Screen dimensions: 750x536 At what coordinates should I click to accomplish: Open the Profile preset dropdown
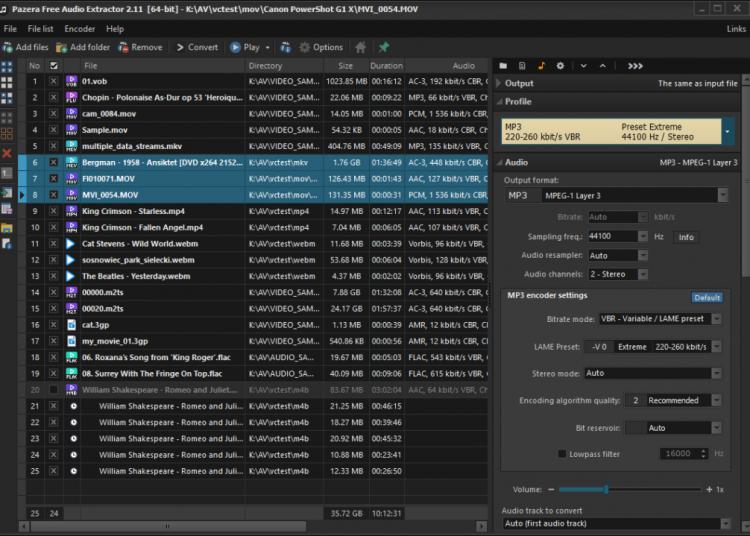[x=727, y=132]
